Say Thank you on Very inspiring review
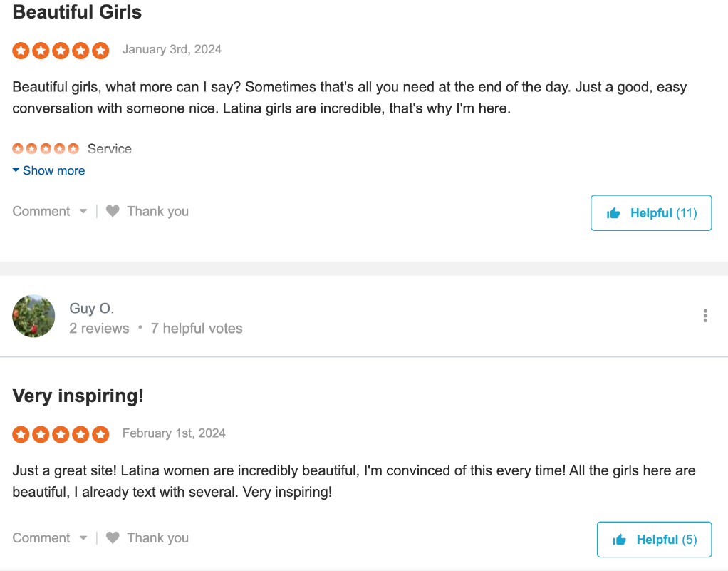The height and width of the screenshot is (571, 728). [x=157, y=537]
